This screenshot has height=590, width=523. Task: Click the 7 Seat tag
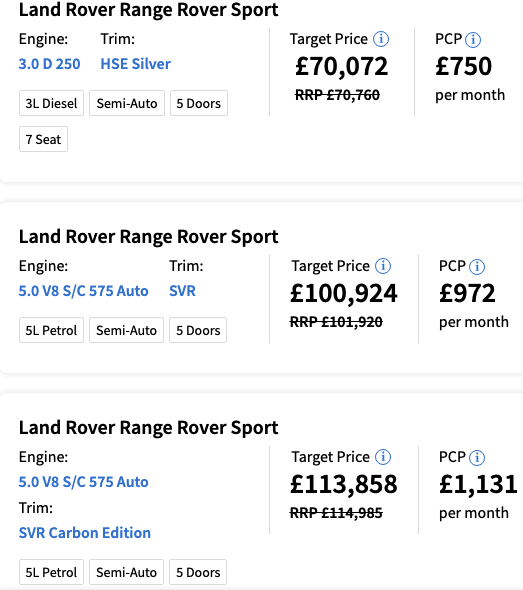point(43,139)
